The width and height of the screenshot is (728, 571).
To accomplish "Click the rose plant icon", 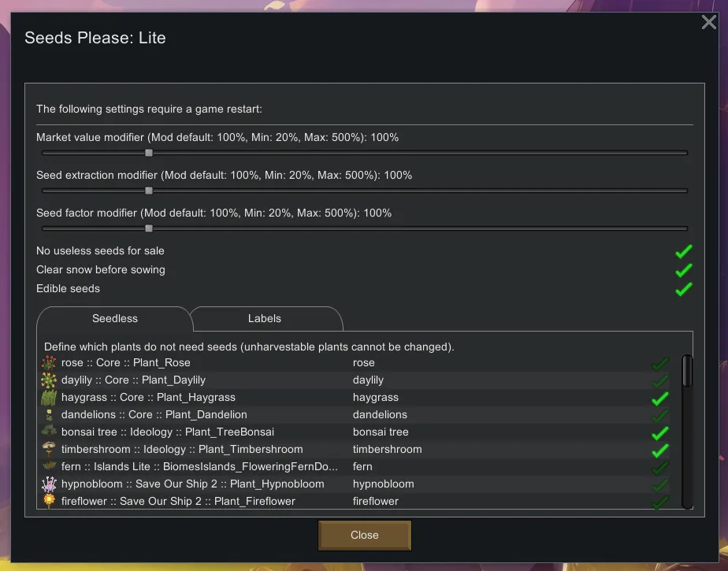I will click(x=49, y=363).
